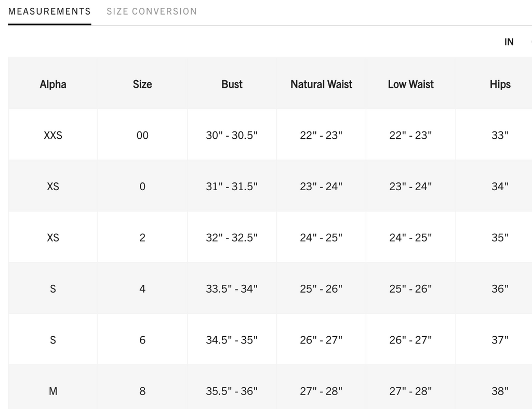Click the 30" - 30.5" bust measurement
Screen dimensions: 532x409
click(232, 135)
